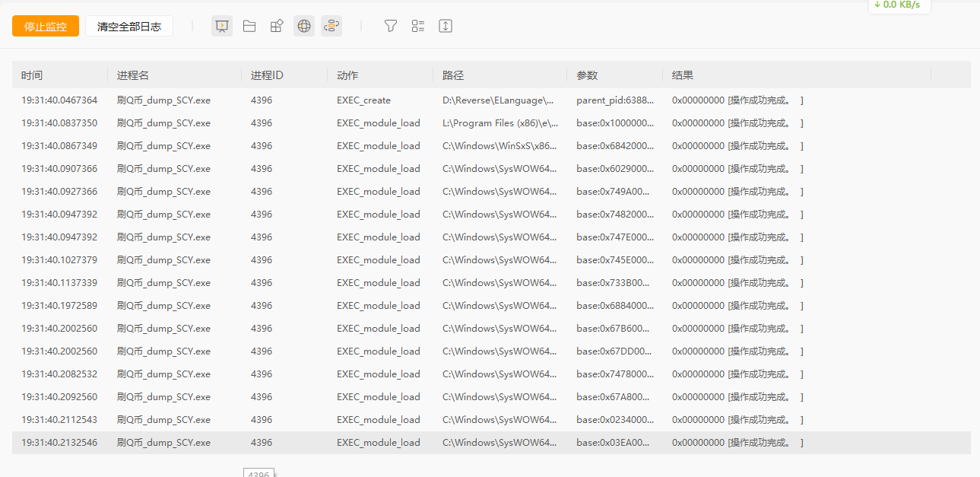Toggle the registry monitoring blocks icon

(x=277, y=27)
